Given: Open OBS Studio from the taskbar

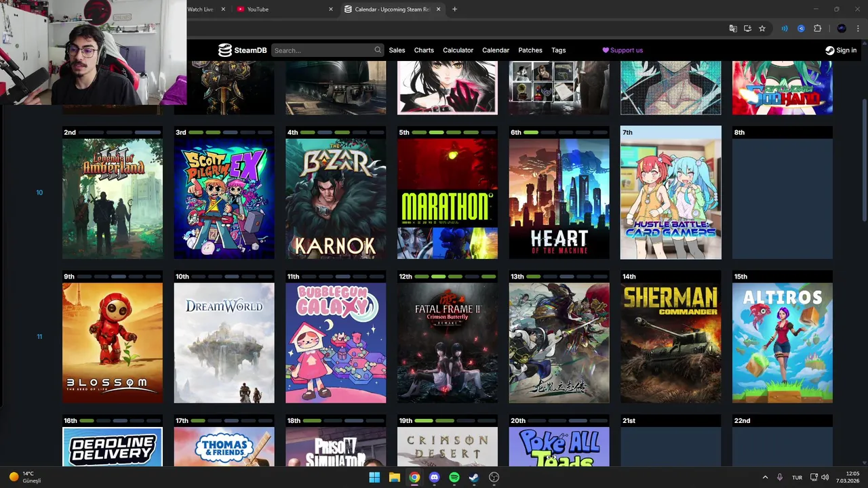Looking at the screenshot, I should pos(494,477).
